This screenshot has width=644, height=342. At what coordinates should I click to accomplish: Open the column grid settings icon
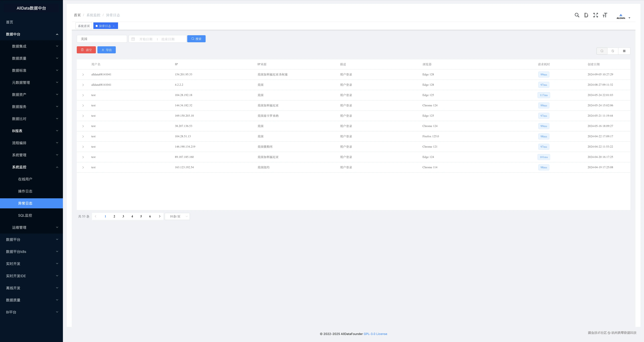[x=624, y=51]
